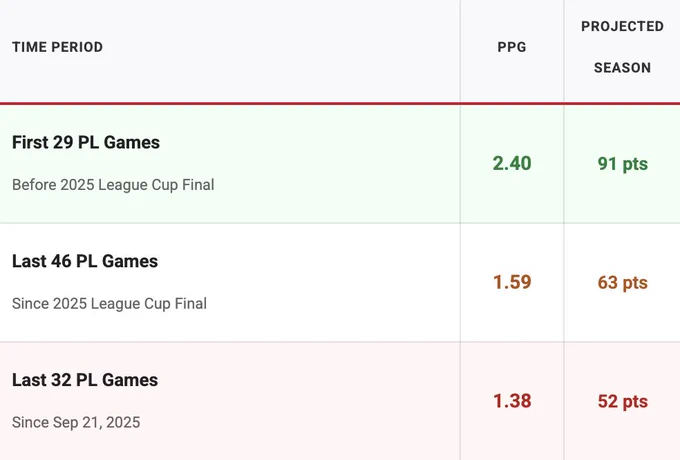Click the Since 2025 League Cup Final subtitle
Image resolution: width=680 pixels, height=460 pixels.
pyautogui.click(x=109, y=304)
